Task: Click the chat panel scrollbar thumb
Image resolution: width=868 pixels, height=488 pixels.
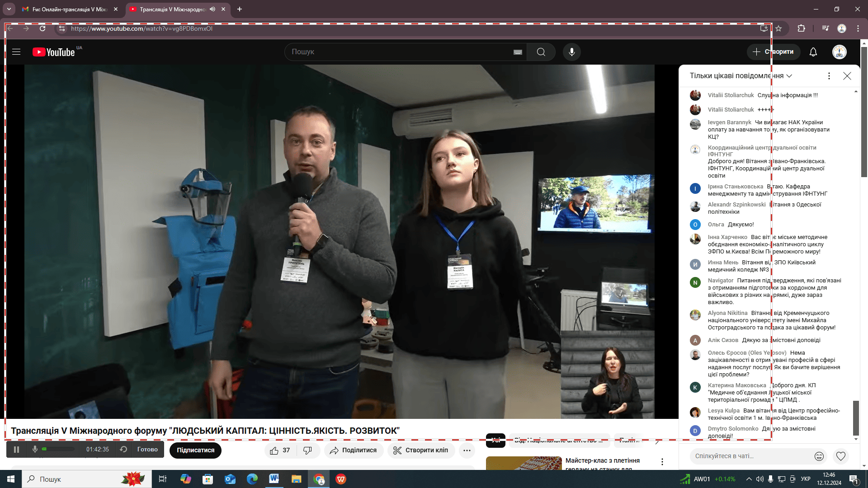Action: pyautogui.click(x=855, y=418)
